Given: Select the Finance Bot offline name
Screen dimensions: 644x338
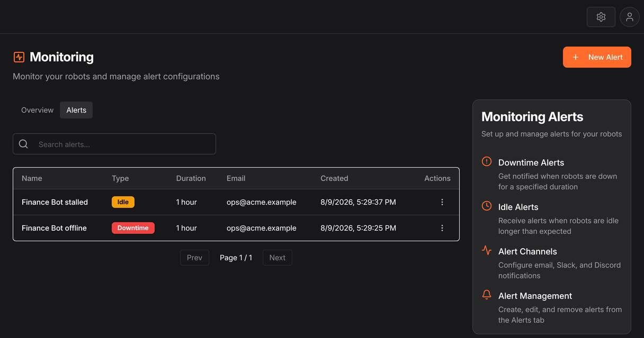Looking at the screenshot, I should coord(54,228).
